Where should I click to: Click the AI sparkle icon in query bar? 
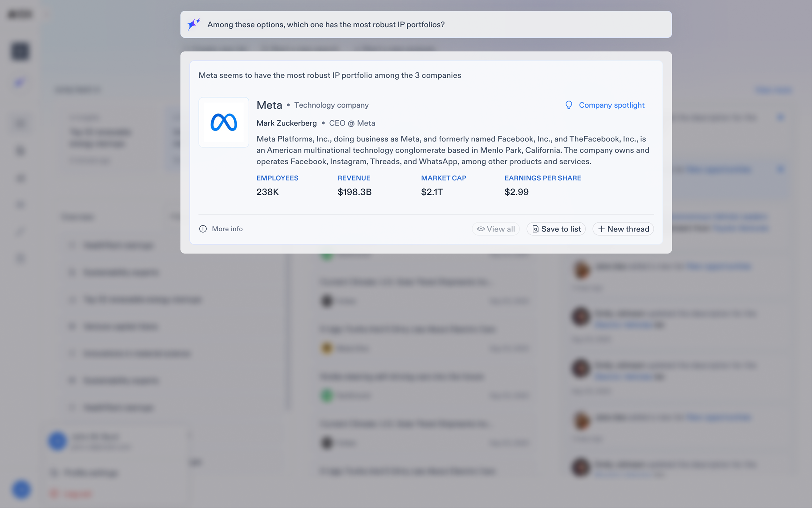tap(194, 24)
